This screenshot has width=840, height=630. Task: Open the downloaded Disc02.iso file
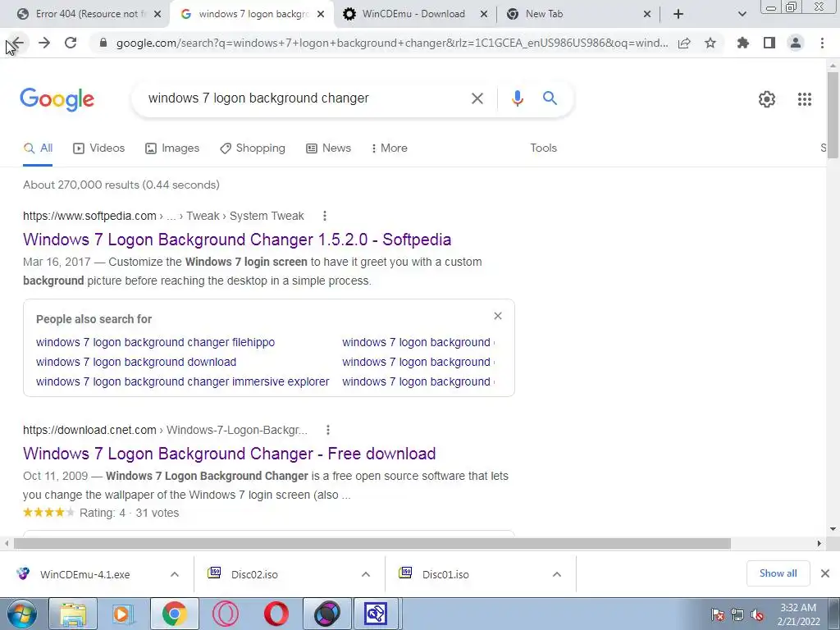pyautogui.click(x=254, y=574)
